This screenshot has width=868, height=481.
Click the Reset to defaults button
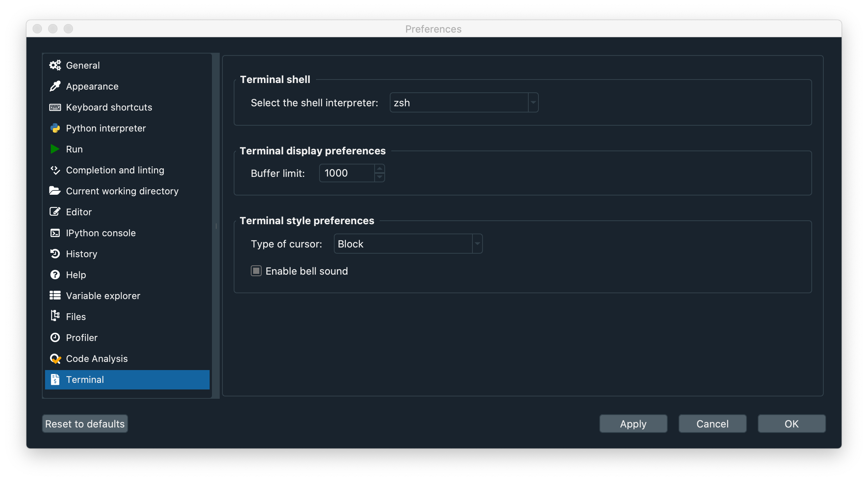[x=85, y=424]
